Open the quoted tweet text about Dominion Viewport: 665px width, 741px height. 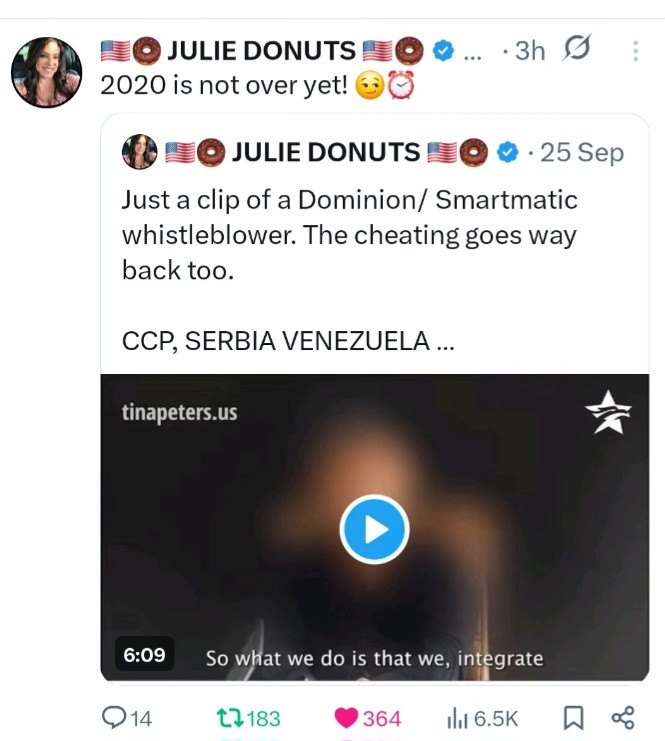tap(349, 234)
